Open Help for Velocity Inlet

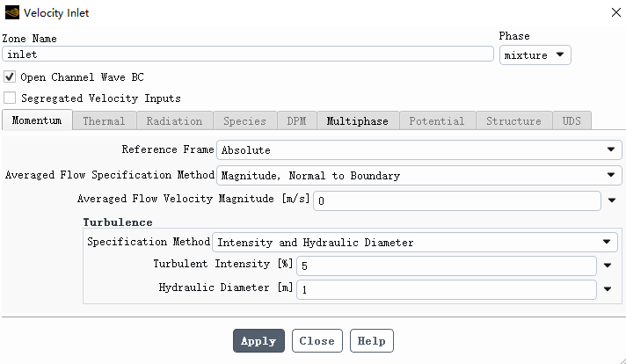click(372, 341)
